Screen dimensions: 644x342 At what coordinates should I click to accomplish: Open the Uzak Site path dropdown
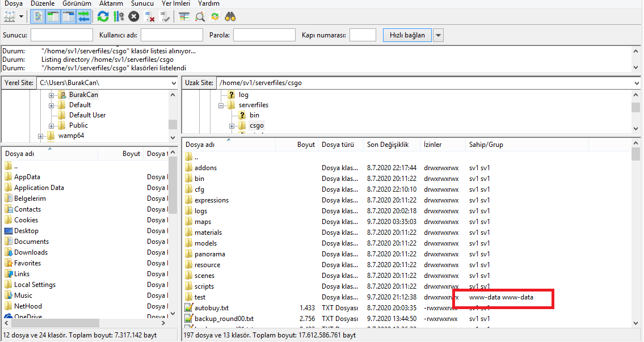[636, 83]
